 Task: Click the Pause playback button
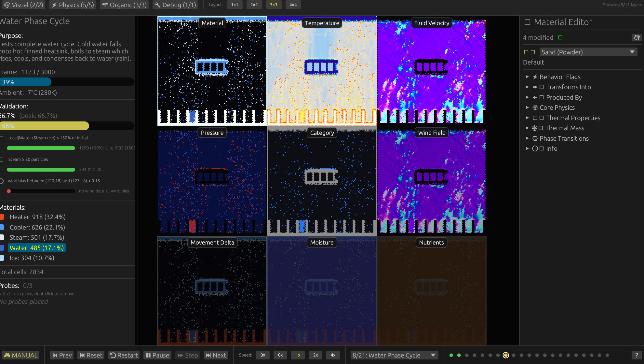[x=157, y=355]
